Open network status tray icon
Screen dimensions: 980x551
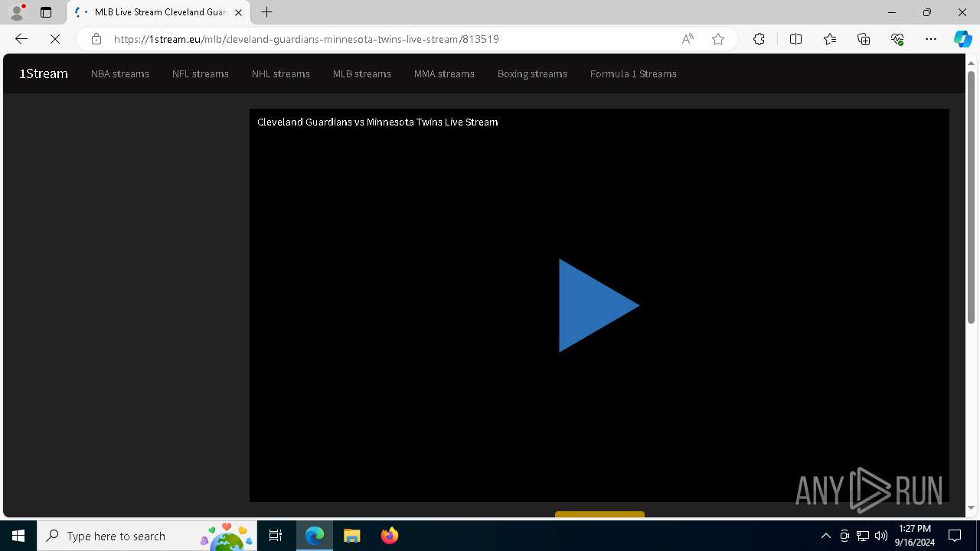click(863, 536)
